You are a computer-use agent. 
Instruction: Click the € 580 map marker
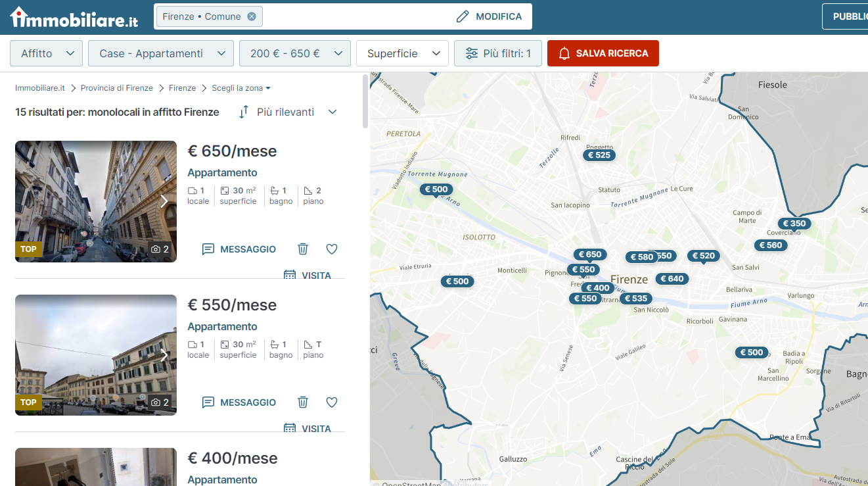pyautogui.click(x=642, y=257)
